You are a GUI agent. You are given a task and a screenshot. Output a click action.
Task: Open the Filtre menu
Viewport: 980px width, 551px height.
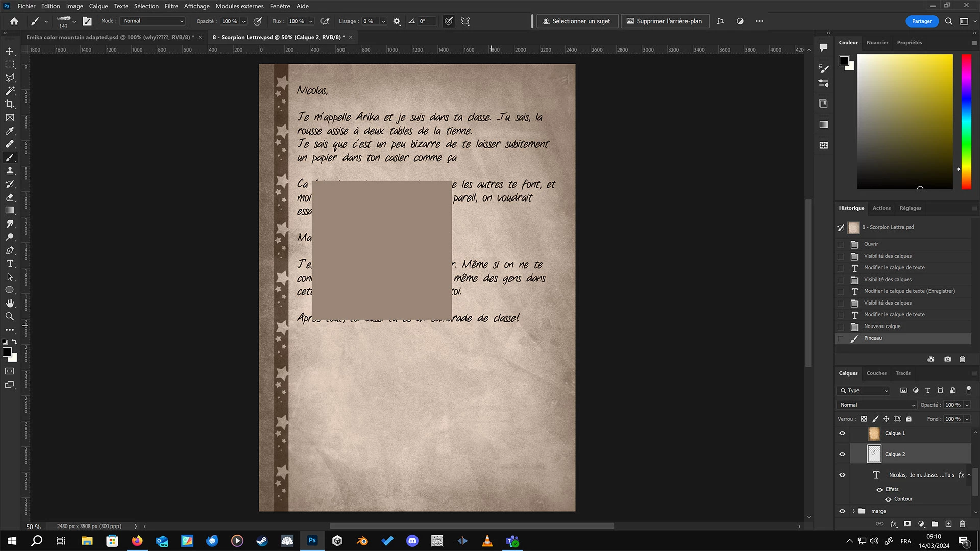[171, 6]
